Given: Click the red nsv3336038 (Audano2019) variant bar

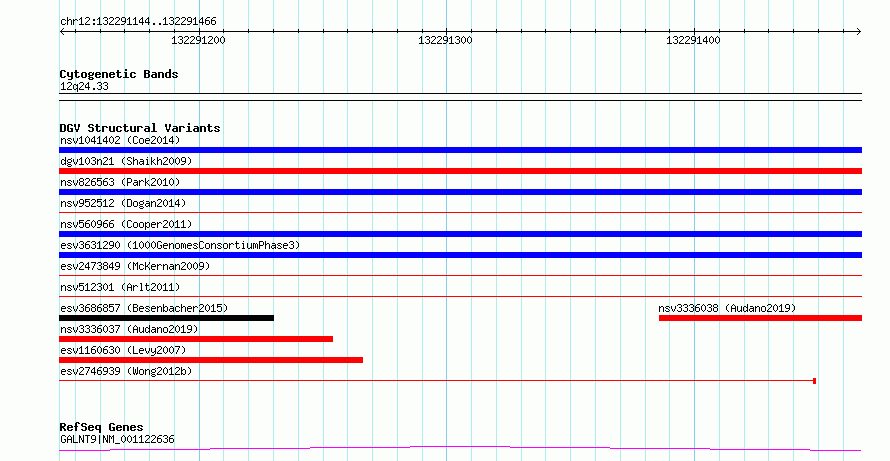Looking at the screenshot, I should coord(761,318).
